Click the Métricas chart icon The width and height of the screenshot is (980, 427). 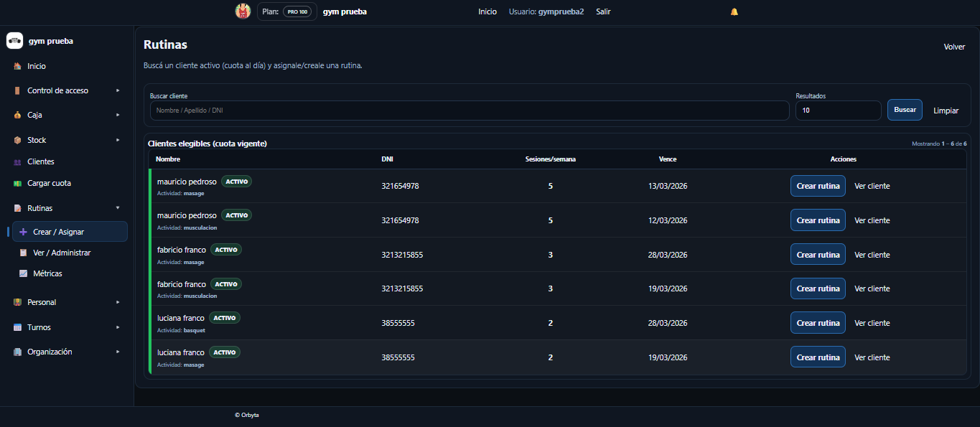(23, 273)
